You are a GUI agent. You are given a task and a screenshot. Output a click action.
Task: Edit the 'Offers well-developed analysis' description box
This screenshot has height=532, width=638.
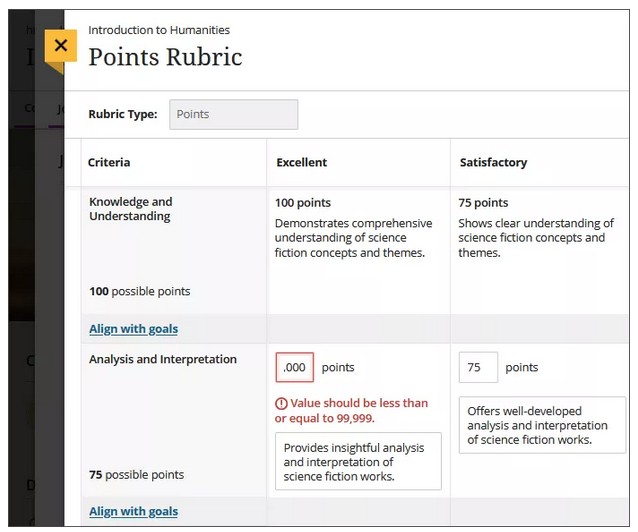click(541, 425)
